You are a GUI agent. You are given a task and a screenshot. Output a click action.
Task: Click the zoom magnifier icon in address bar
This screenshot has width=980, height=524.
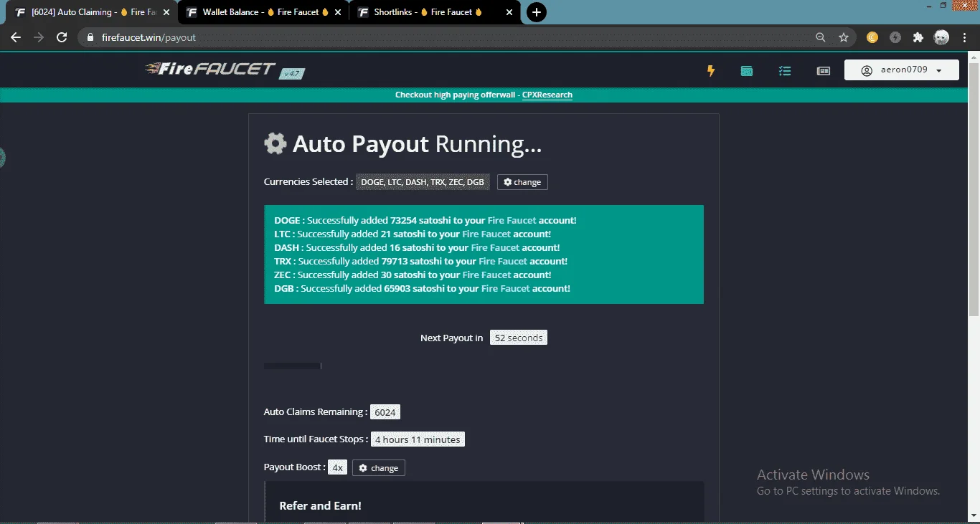tap(821, 37)
